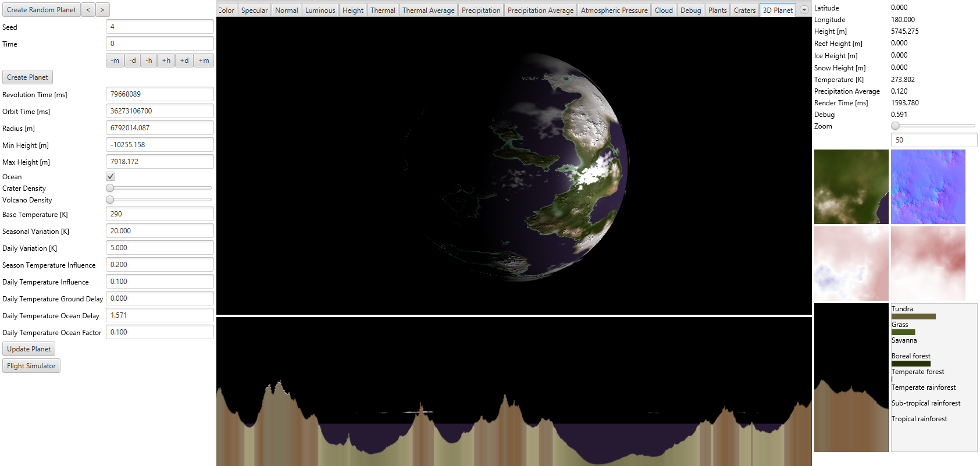Click the Daily Temperature Influence field
Screen dimensions: 980x466
pos(159,282)
